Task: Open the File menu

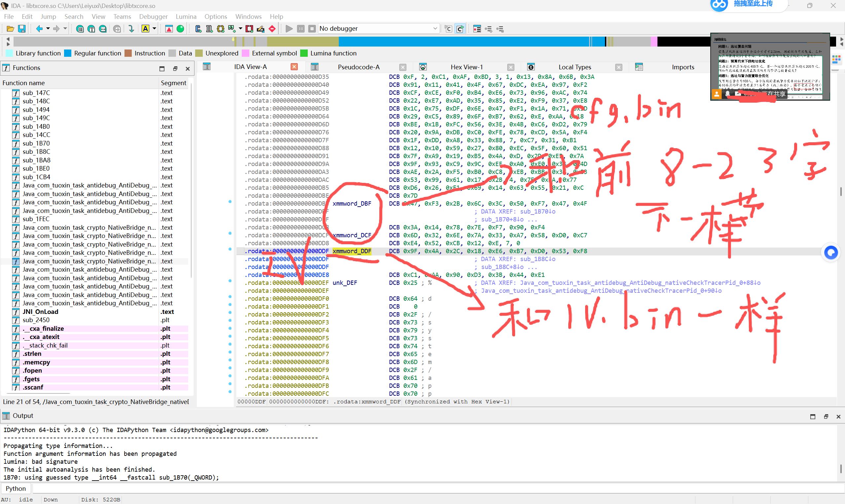Action: [x=9, y=16]
